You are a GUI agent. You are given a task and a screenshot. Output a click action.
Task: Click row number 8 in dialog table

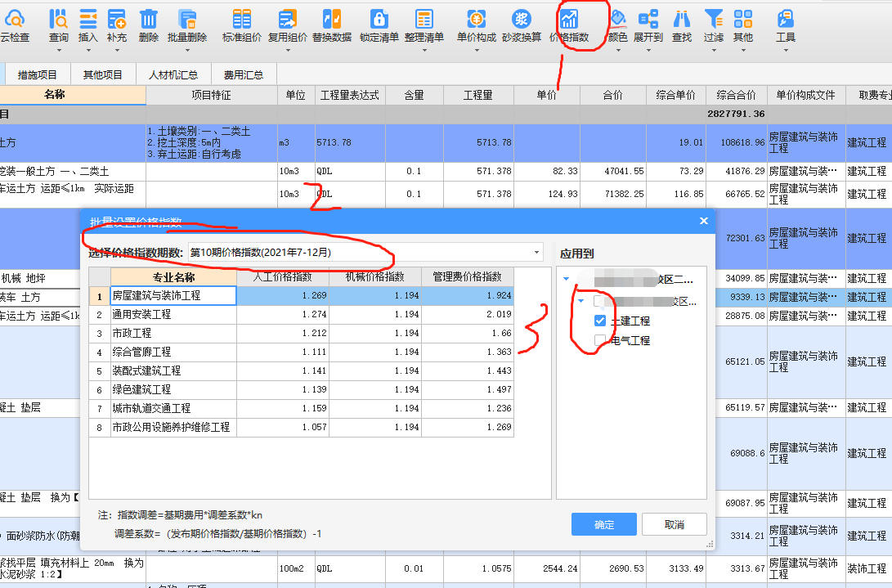click(100, 428)
